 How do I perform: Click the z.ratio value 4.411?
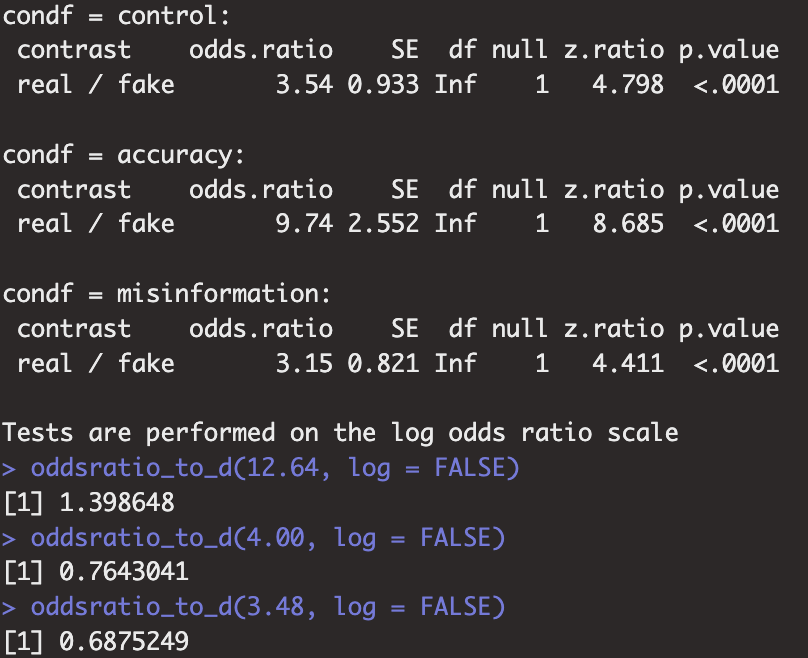[627, 362]
